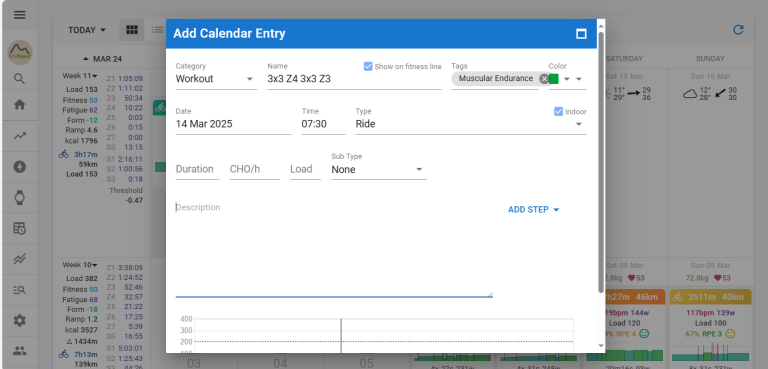Open the Type Ride dropdown

tap(471, 124)
